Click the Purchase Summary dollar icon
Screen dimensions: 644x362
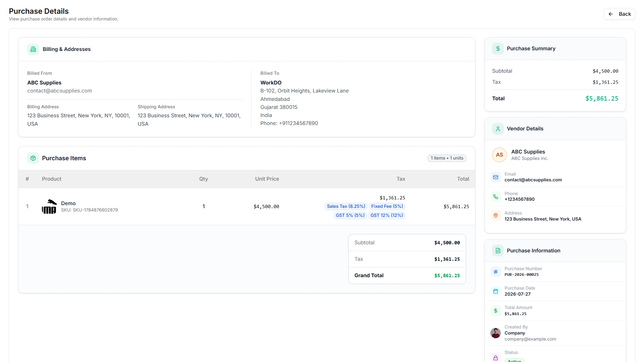[x=498, y=49]
